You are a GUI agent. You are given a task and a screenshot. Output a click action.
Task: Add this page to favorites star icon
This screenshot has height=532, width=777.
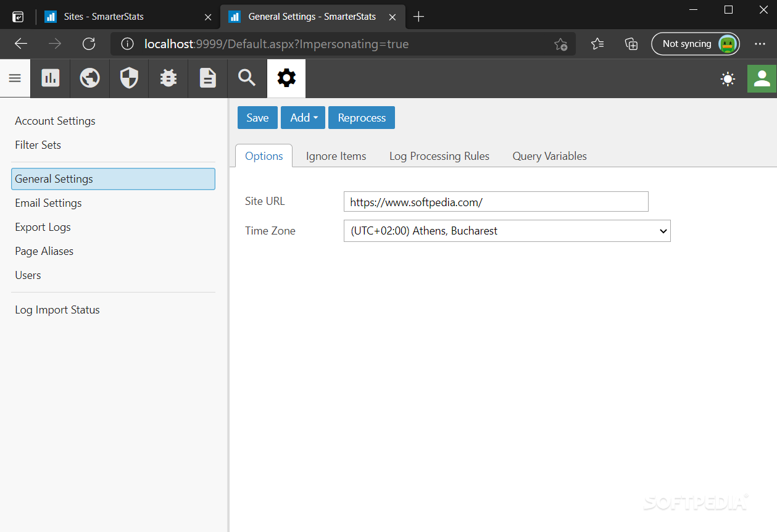tap(560, 44)
